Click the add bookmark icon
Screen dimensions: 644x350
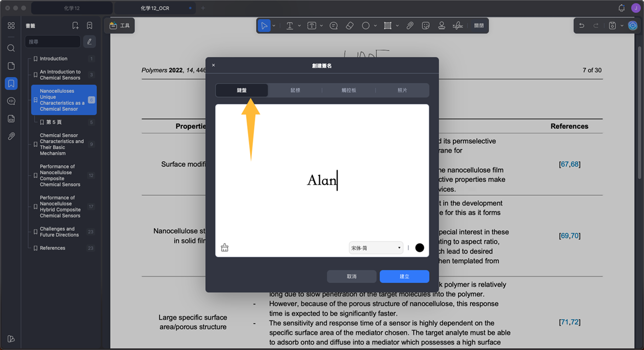[x=75, y=26]
